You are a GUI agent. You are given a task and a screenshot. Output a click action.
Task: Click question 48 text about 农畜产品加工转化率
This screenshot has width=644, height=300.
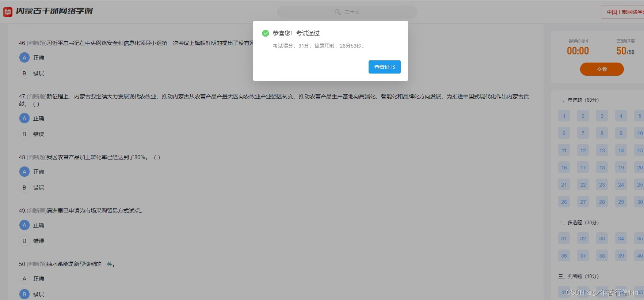pos(89,157)
